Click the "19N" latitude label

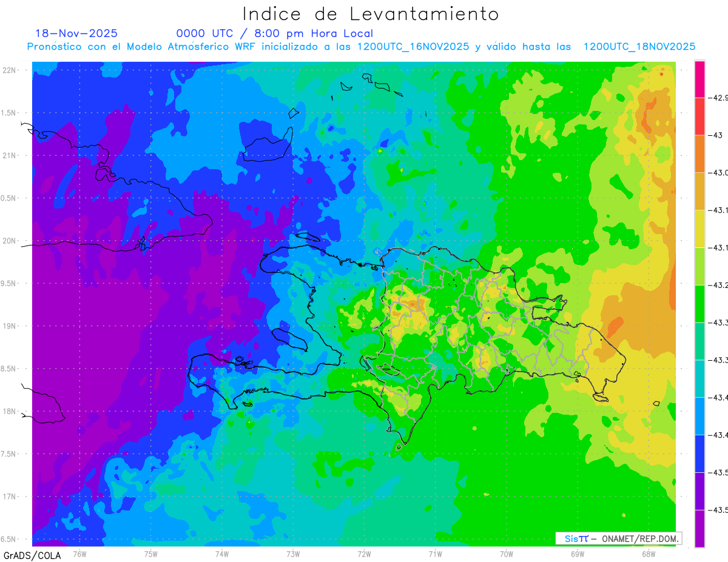10,326
